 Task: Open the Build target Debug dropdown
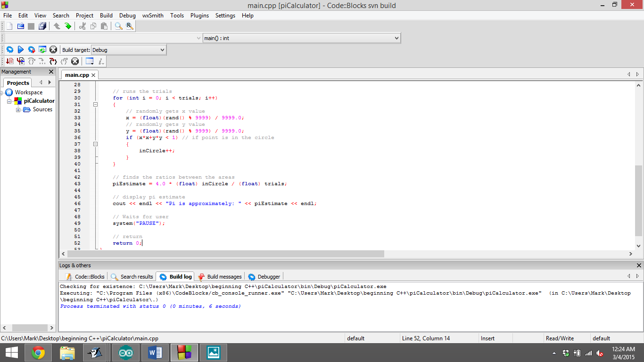click(x=161, y=49)
